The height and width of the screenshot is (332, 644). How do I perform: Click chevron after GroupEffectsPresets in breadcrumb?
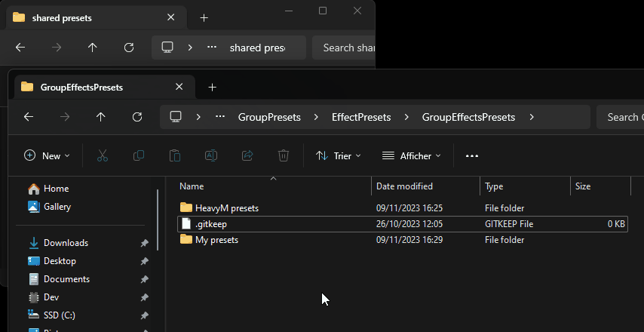click(532, 117)
